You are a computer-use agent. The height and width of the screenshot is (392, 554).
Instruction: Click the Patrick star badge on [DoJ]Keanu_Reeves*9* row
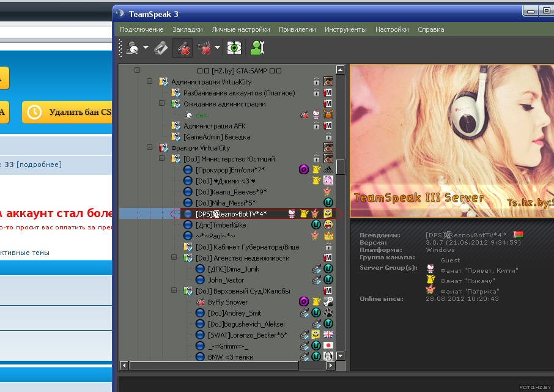coord(328,192)
